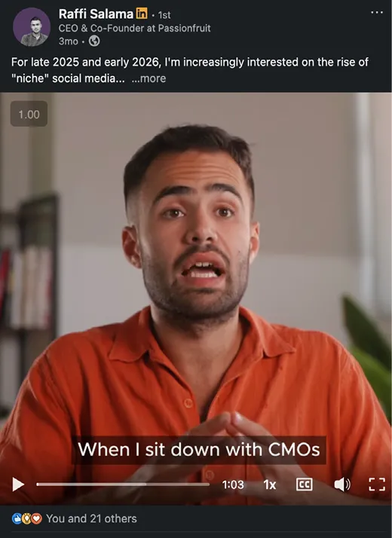Click the video frame to toggle playback
The image size is (392, 538).
point(196,274)
